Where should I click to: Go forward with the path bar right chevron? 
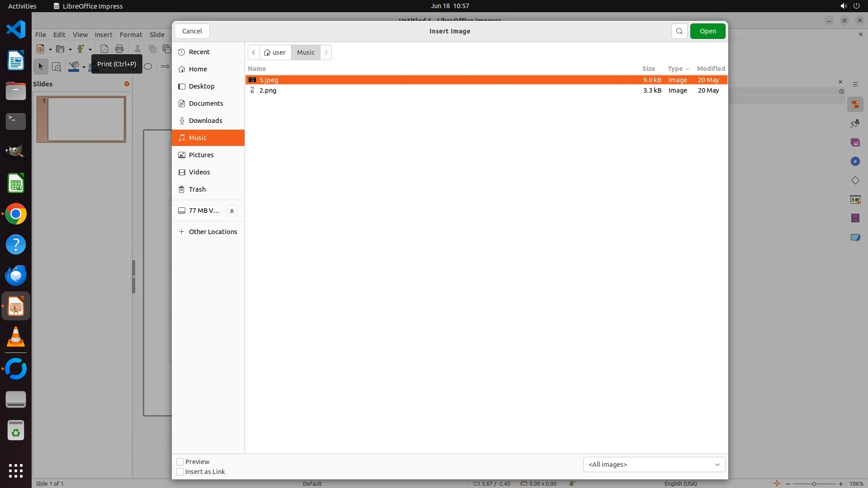coord(326,52)
